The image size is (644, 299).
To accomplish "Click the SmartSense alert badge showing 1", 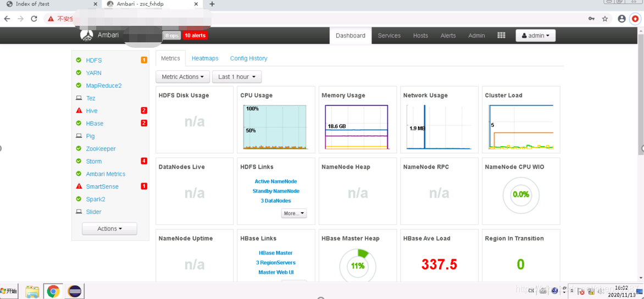I will 144,186.
